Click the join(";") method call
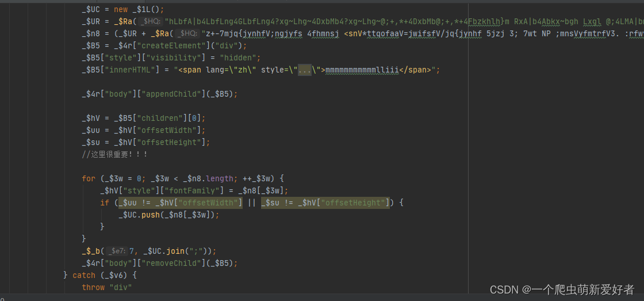644x301 pixels. tap(189, 251)
